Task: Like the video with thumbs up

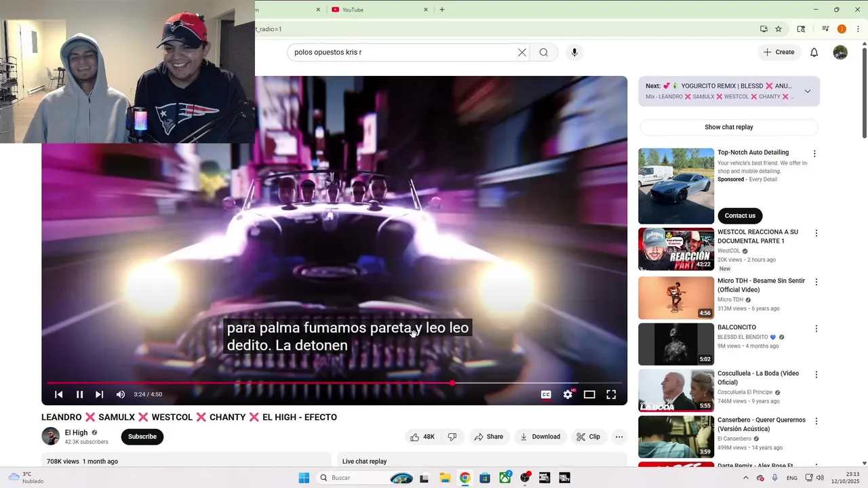Action: 422,436
